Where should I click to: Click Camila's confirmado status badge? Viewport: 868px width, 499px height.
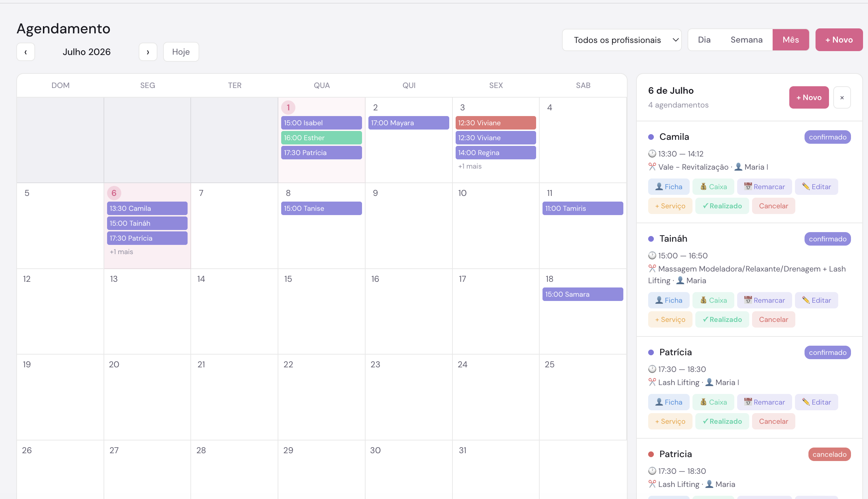tap(828, 137)
